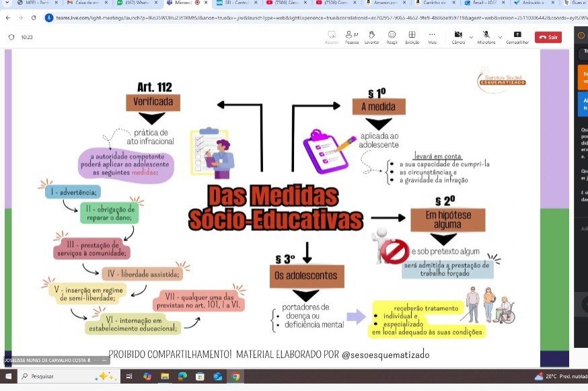Click the shield icon beside meeting timer
This screenshot has height=391, width=588.
pyautogui.click(x=11, y=37)
